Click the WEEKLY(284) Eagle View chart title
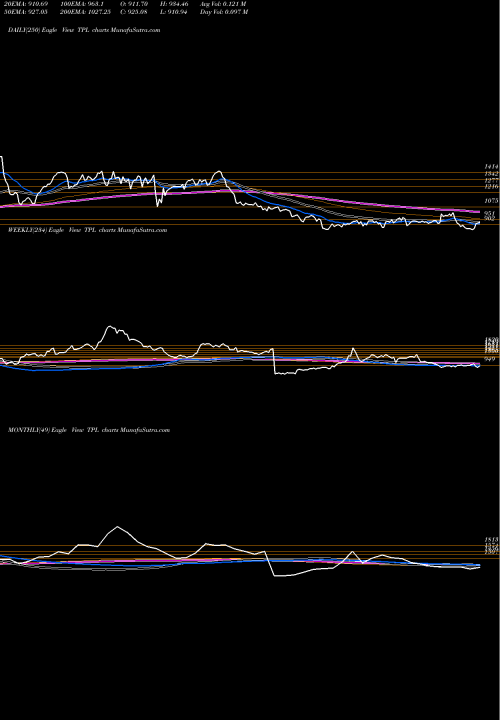 pyautogui.click(x=87, y=230)
